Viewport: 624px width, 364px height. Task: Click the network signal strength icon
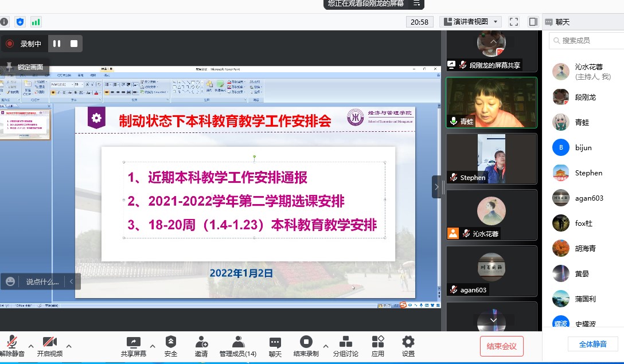click(x=36, y=22)
